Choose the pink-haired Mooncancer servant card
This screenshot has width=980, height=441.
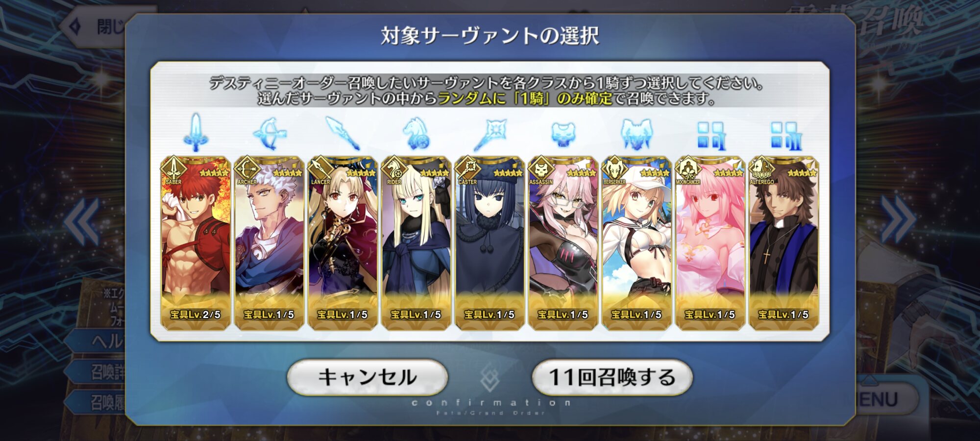pos(710,243)
